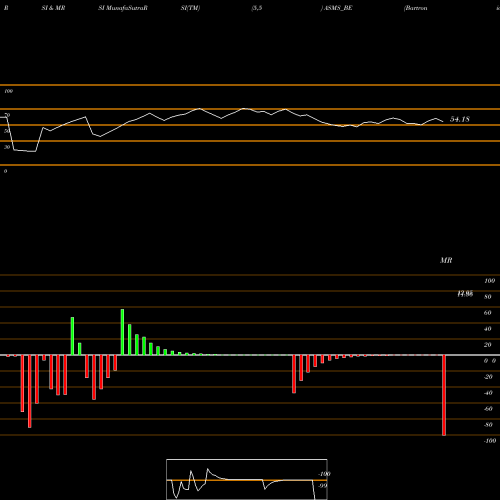The height and width of the screenshot is (500, 500).
Task: Select the "SI(TM)" header text
Action: tap(190, 8)
